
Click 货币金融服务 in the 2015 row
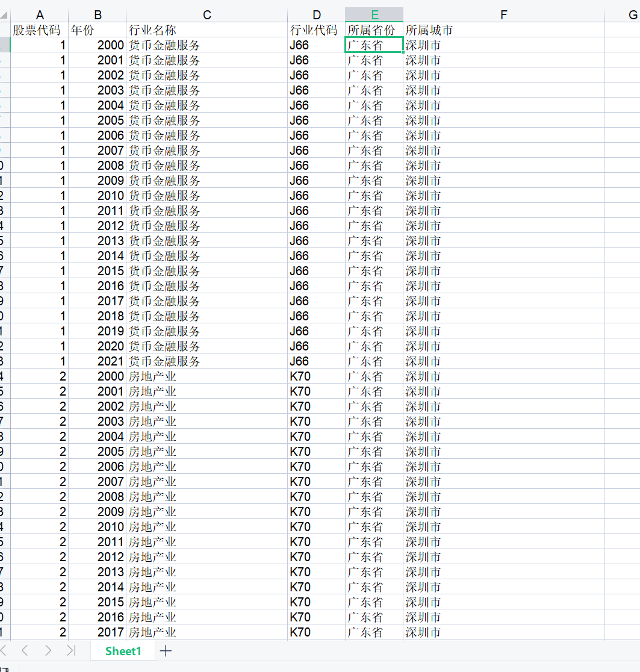tap(207, 271)
